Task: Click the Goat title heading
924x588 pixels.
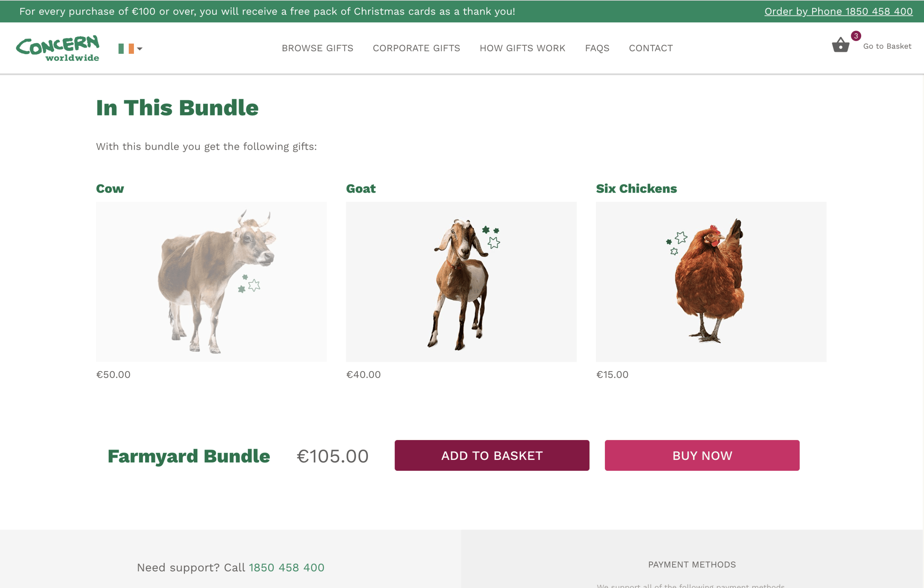Action: [361, 188]
